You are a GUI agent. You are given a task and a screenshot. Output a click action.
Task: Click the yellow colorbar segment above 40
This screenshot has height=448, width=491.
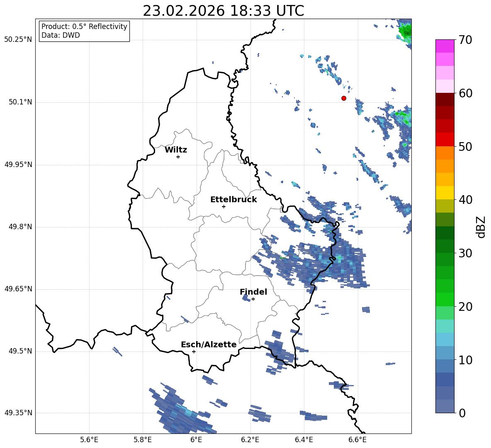[x=445, y=193]
